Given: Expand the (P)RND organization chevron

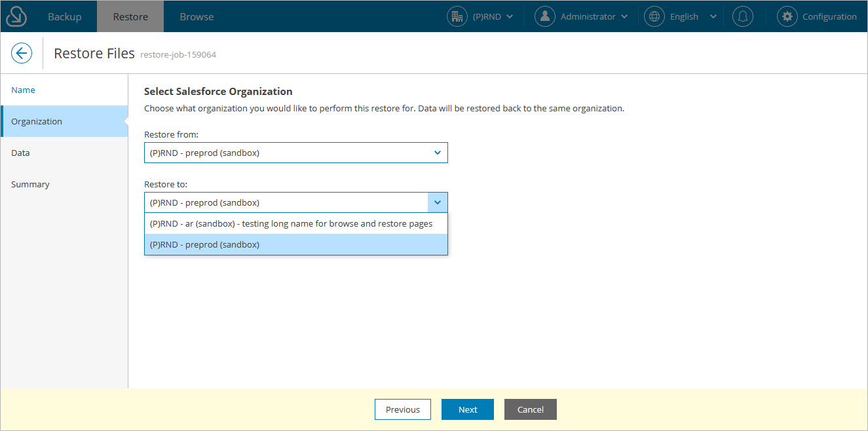Looking at the screenshot, I should (x=510, y=17).
